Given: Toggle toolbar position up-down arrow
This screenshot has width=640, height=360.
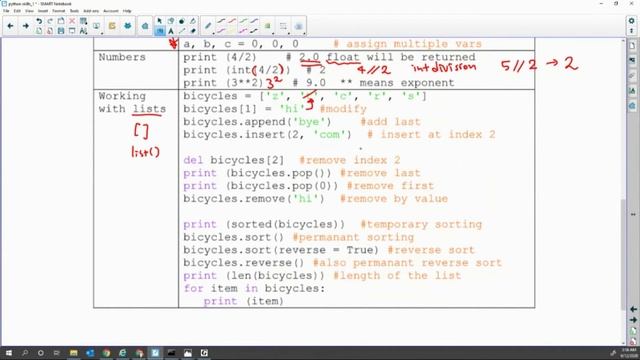Looking at the screenshot, I should (631, 31).
